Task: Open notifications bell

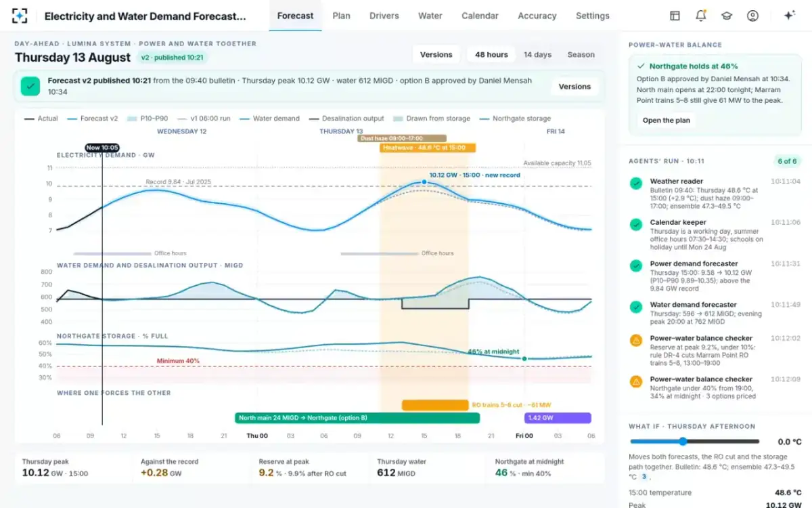Action: point(700,16)
